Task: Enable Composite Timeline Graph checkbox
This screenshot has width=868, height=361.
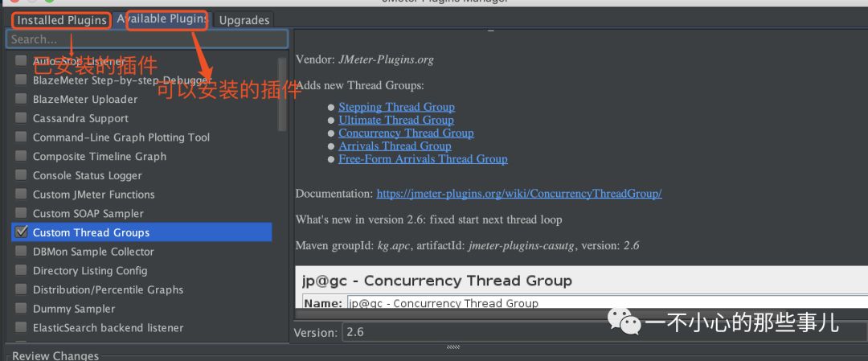Action: click(x=21, y=156)
